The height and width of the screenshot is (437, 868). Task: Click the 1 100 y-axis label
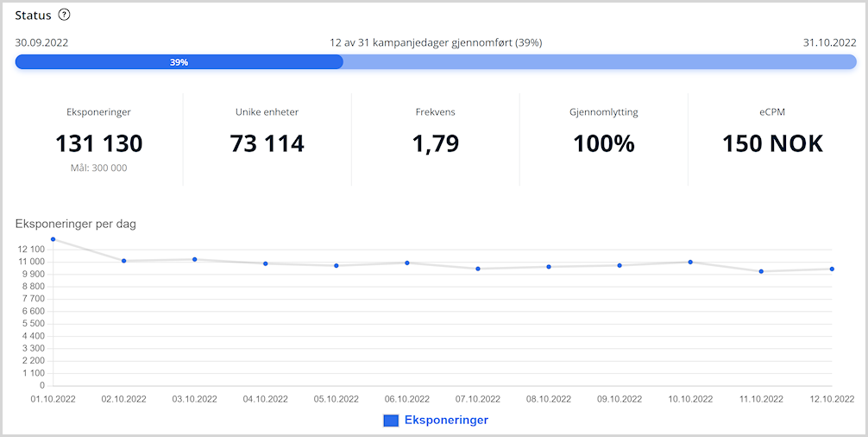(x=33, y=373)
